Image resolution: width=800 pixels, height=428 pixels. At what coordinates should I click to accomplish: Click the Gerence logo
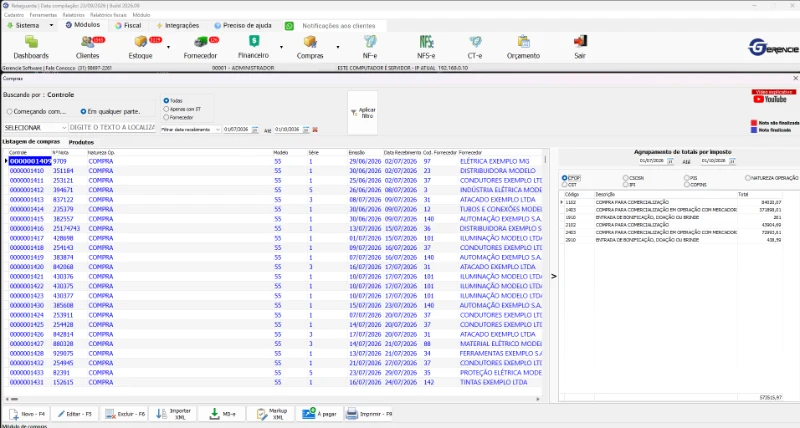click(773, 47)
